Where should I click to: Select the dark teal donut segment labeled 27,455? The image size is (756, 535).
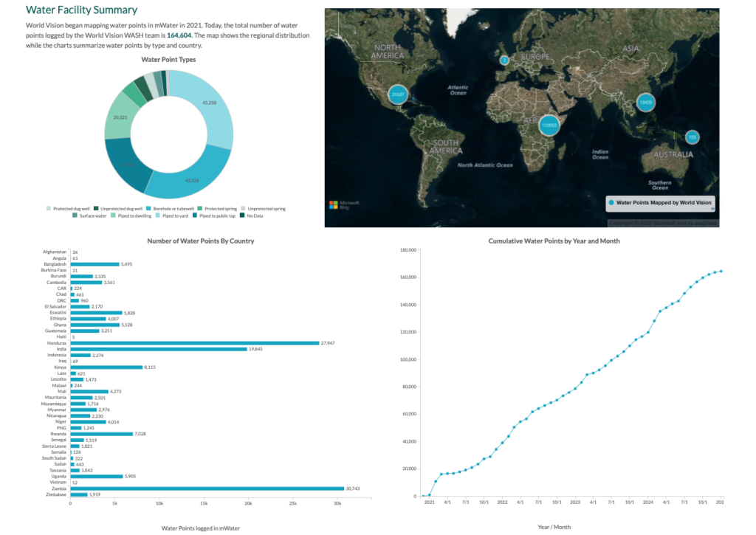pyautogui.click(x=127, y=165)
